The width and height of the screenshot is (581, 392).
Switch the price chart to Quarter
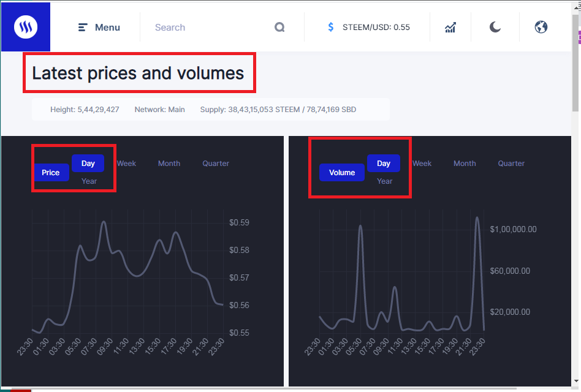[x=216, y=164]
